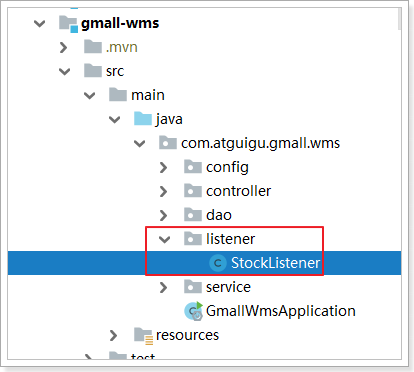This screenshot has width=414, height=372.
Task: Collapse the com.atguigu.gmall.wms package
Action: pyautogui.click(x=139, y=144)
